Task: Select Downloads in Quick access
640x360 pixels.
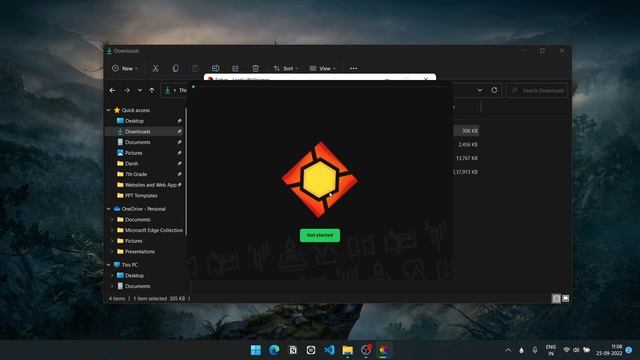Action: point(138,131)
